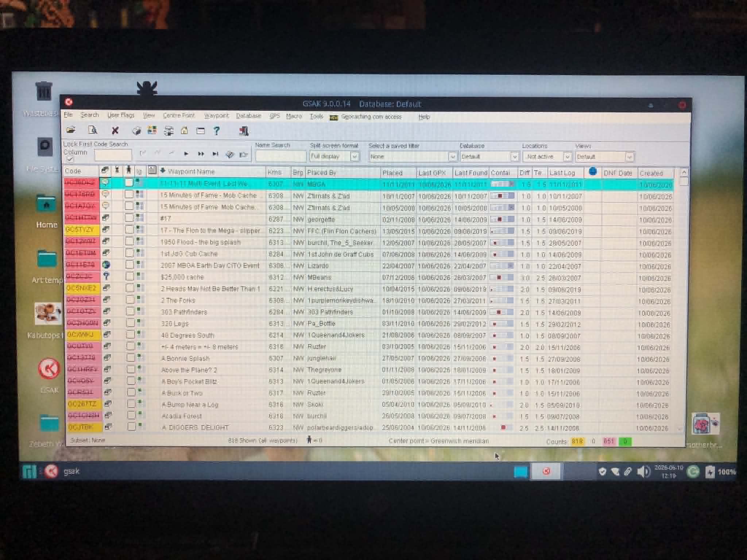The width and height of the screenshot is (747, 560).
Task: Tick the user flag checkbox for $25,000 cache row
Action: pyautogui.click(x=129, y=276)
